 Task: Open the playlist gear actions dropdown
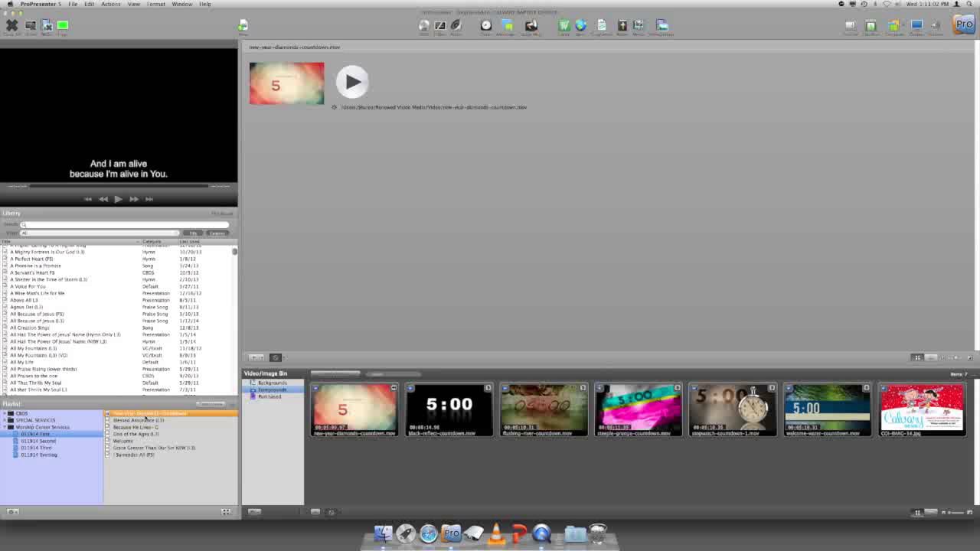(x=12, y=511)
